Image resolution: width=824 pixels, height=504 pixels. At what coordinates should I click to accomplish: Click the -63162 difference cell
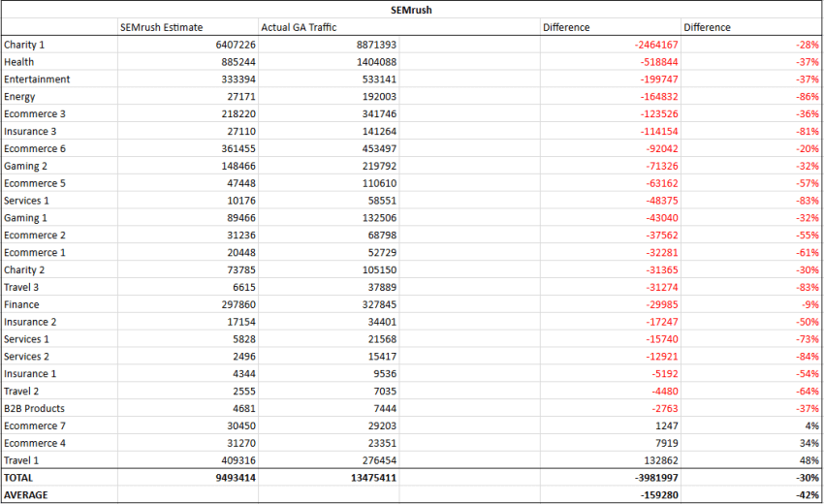(610, 183)
